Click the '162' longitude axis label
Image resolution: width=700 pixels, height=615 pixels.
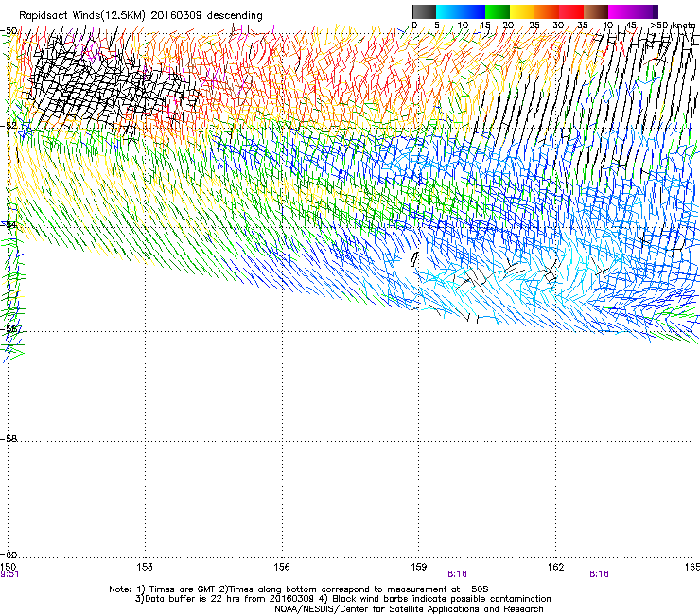(556, 567)
